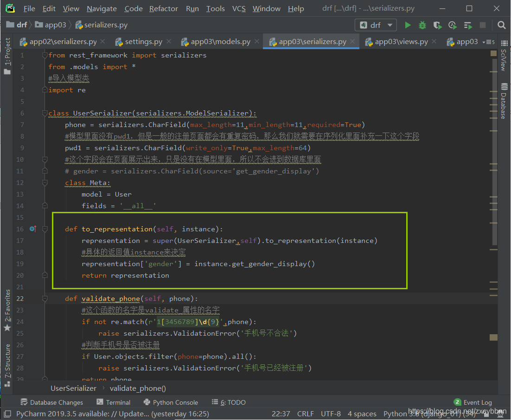Collapse class Meta fold marker
Viewport: 511px width, 420px height.
click(45, 183)
